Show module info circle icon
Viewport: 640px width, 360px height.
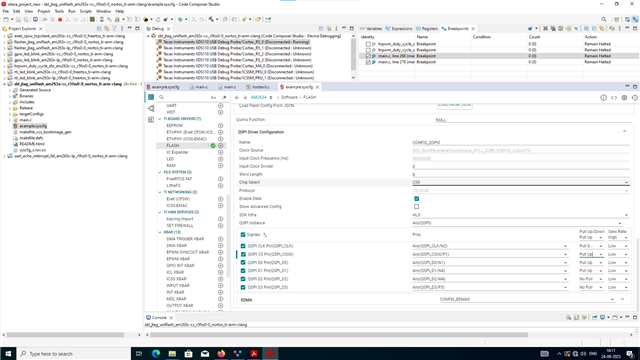(x=603, y=98)
